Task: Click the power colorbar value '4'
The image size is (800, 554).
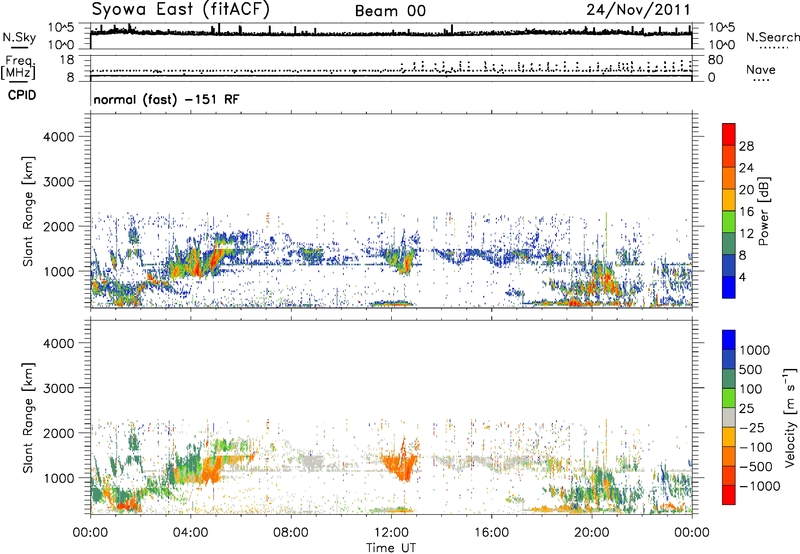Action: (742, 277)
